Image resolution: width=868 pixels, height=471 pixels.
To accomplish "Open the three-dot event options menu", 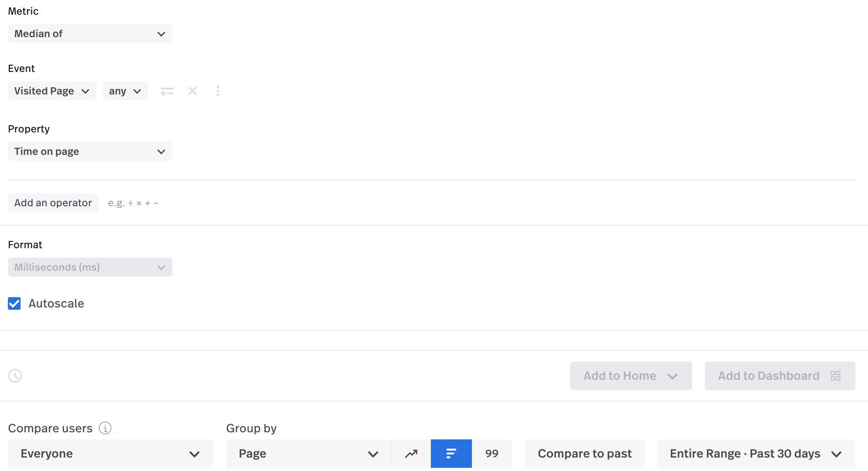I will tap(218, 91).
